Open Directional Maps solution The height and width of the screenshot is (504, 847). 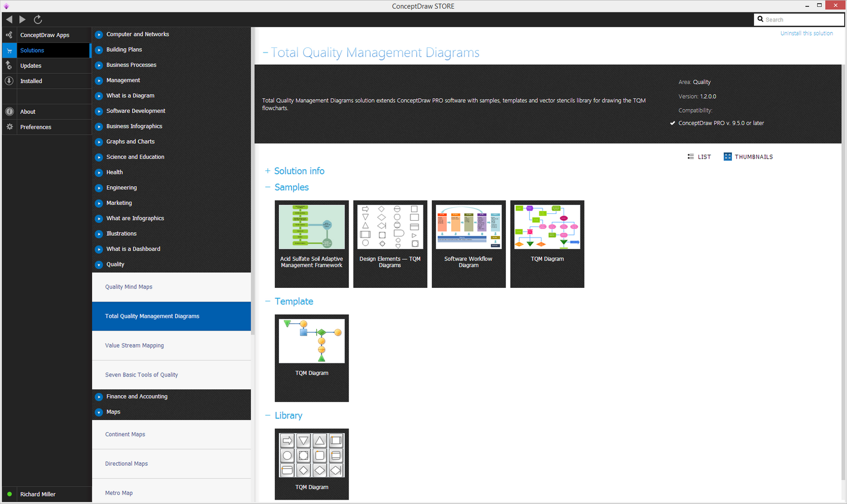point(172,464)
